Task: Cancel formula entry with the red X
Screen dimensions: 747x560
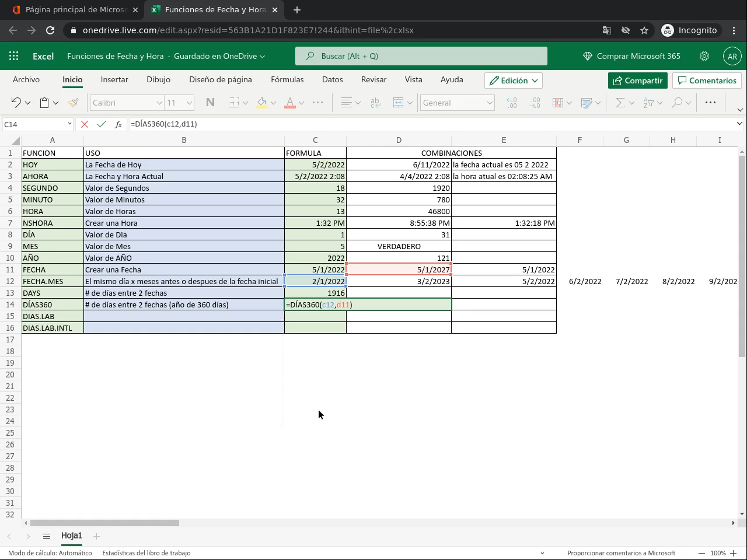Action: point(85,124)
